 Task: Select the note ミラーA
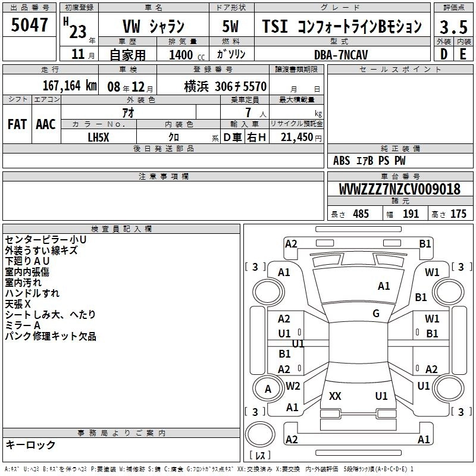coord(23,325)
